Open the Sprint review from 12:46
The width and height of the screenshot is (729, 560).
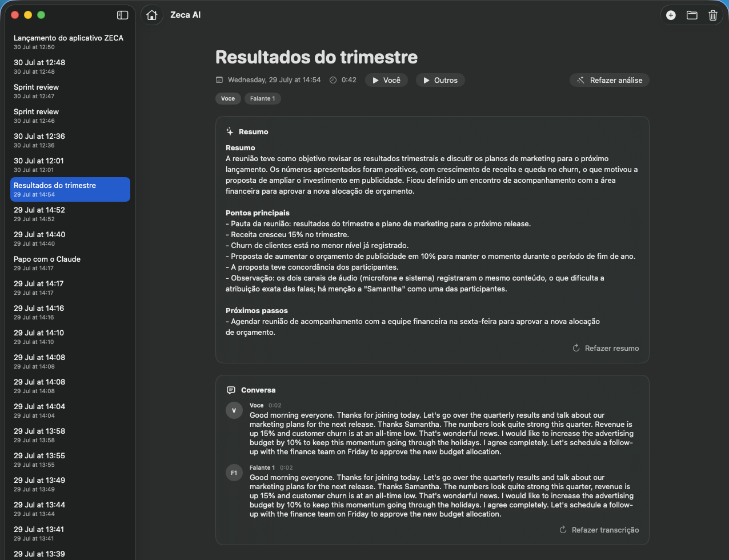[x=70, y=115]
